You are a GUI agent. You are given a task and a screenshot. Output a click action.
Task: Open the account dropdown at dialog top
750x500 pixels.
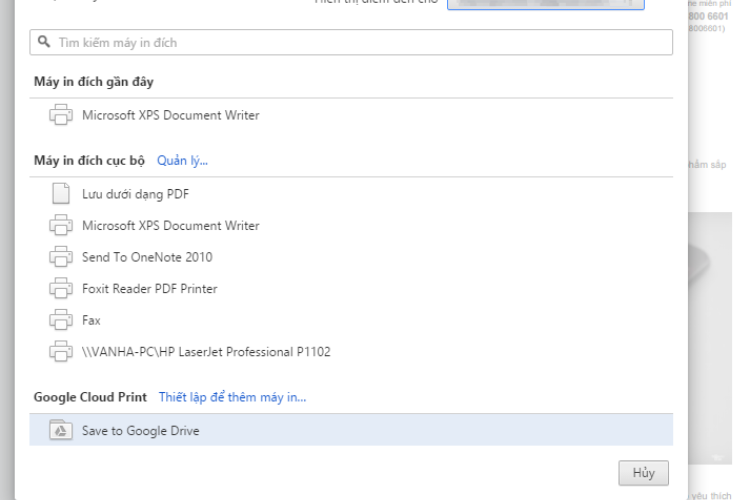click(x=546, y=4)
